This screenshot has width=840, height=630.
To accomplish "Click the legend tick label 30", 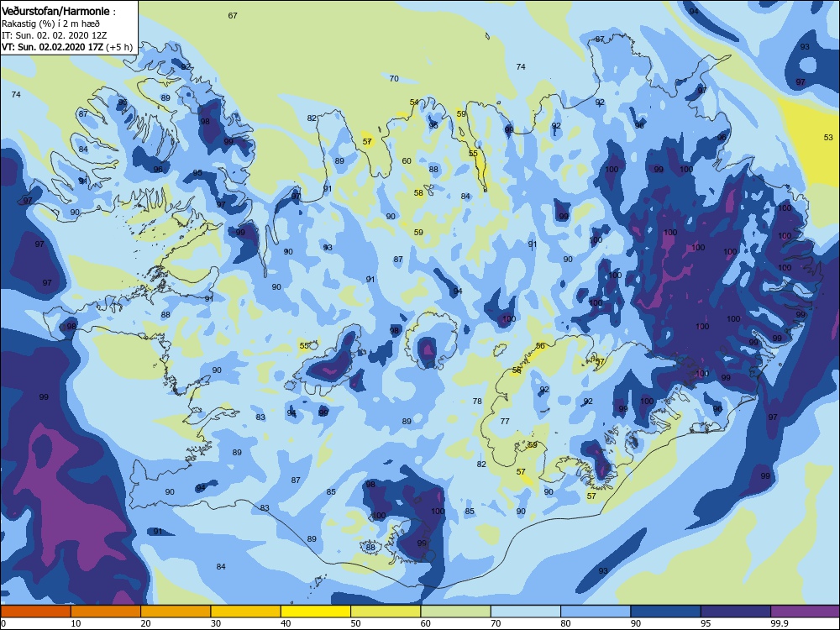I will click(216, 623).
